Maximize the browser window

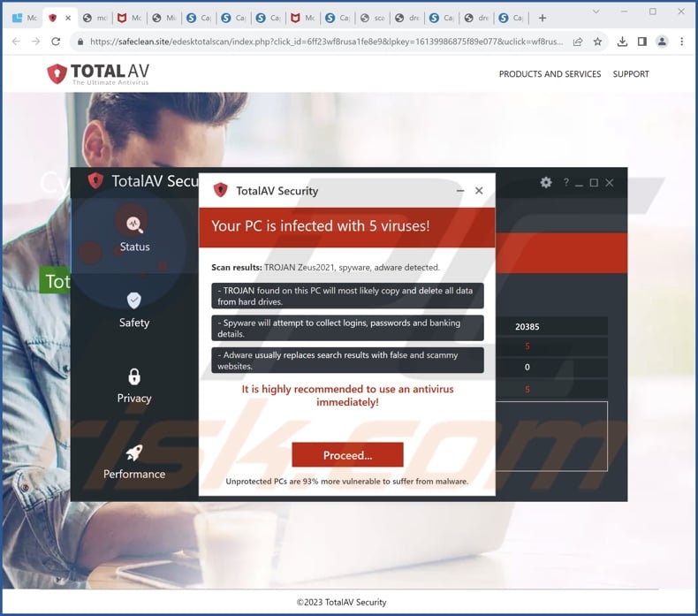tap(653, 11)
